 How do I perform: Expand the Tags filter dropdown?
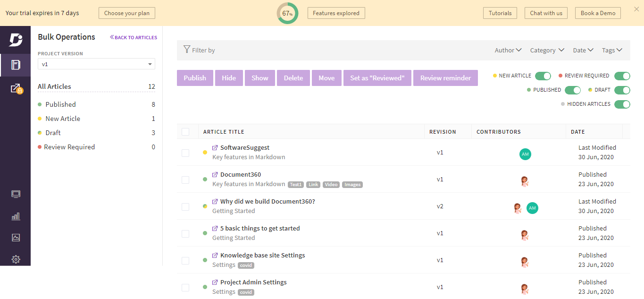pyautogui.click(x=612, y=50)
